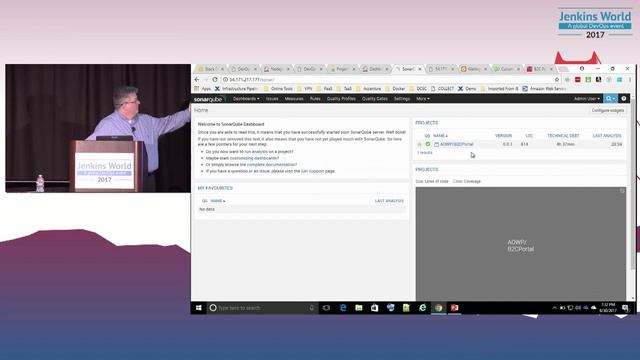Image resolution: width=640 pixels, height=360 pixels.
Task: Open the Action Center notification icon
Action: click(x=625, y=308)
